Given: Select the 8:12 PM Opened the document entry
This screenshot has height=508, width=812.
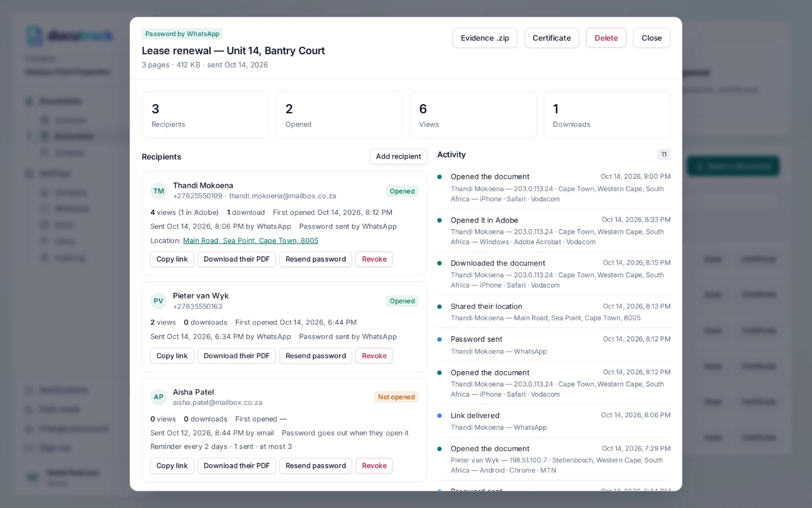Looking at the screenshot, I should 554,383.
